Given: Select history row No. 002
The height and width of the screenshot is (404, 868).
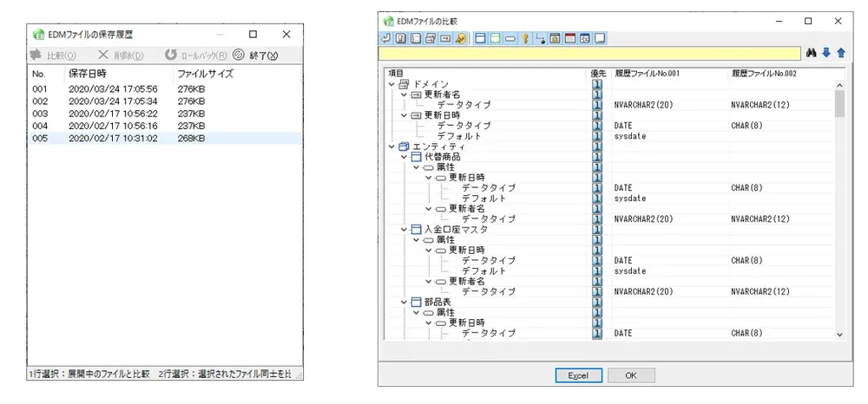Looking at the screenshot, I should [164, 101].
